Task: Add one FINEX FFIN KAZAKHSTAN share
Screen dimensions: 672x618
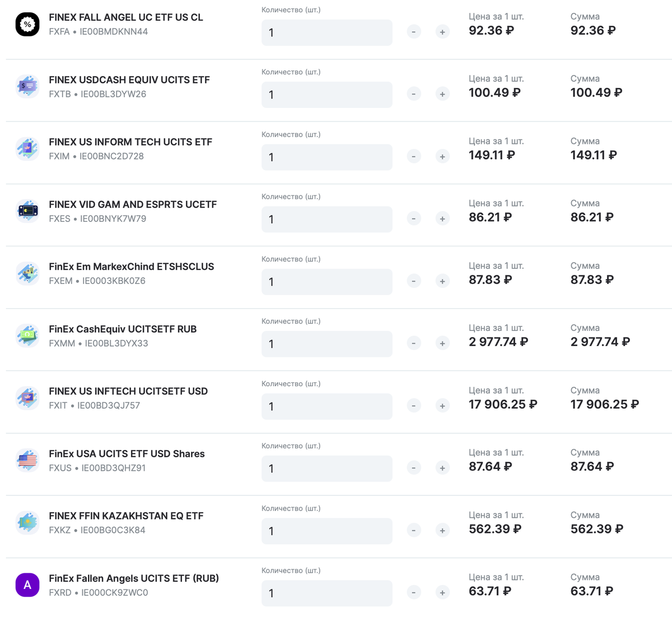Action: pyautogui.click(x=442, y=531)
